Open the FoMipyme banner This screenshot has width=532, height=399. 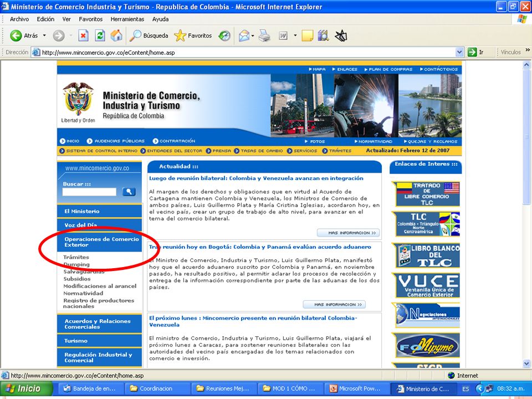427,345
